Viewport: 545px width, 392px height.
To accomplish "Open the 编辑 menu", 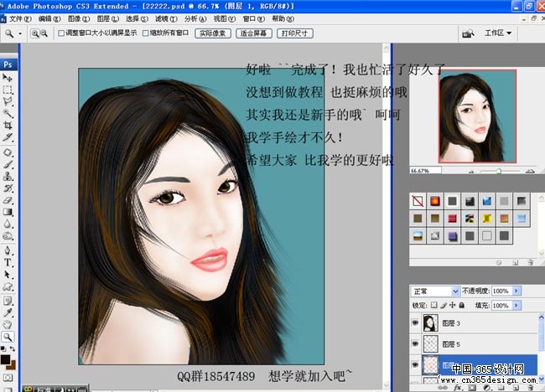I will point(49,18).
